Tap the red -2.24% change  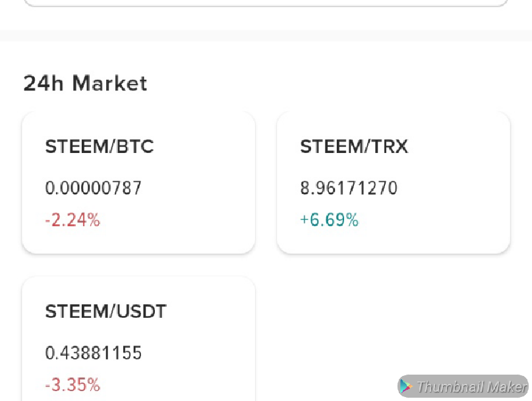pos(73,220)
